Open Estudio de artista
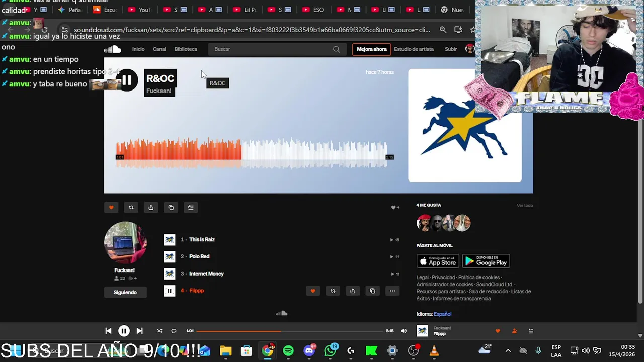 414,49
